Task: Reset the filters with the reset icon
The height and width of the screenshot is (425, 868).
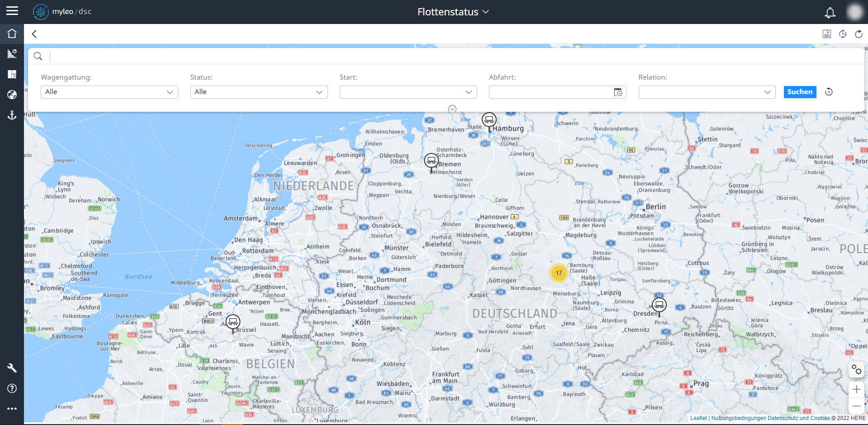Action: 829,92
